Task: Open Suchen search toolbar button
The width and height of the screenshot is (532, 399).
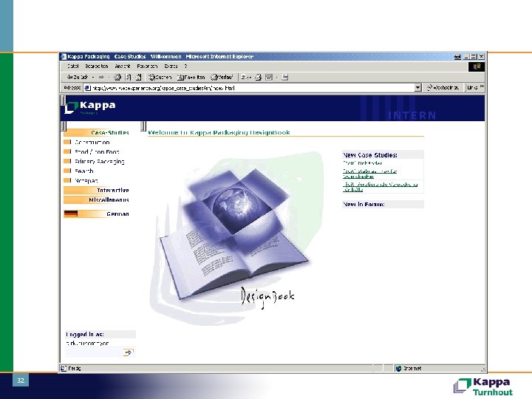Action: pos(160,78)
